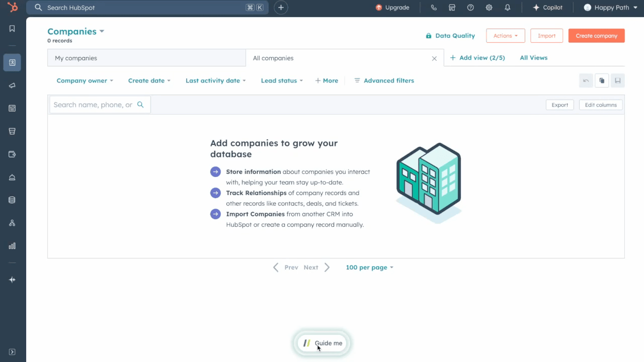
Task: Click the Export button
Action: click(x=560, y=105)
